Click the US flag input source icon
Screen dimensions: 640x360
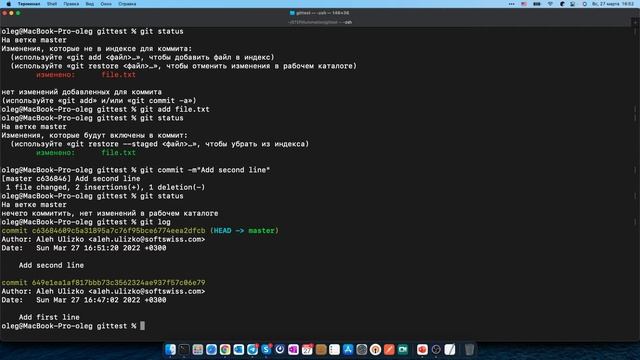(x=524, y=4)
